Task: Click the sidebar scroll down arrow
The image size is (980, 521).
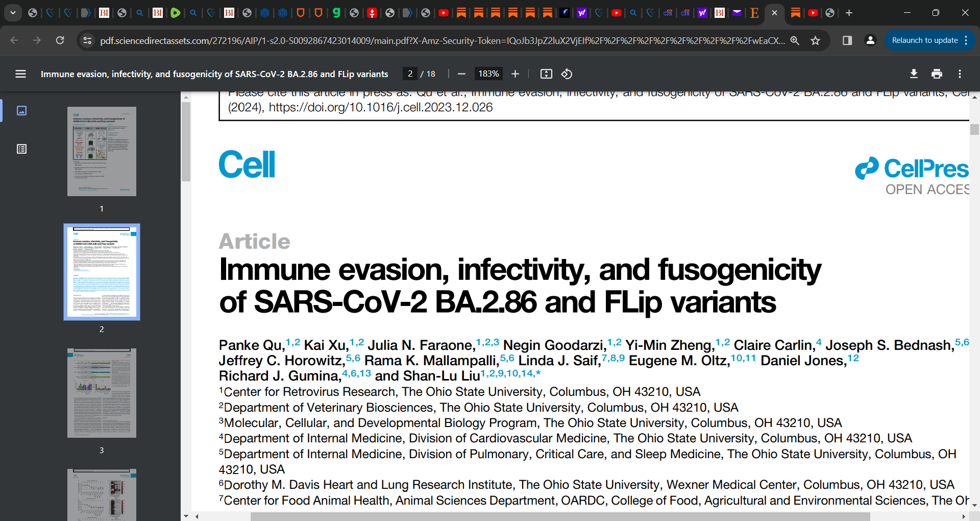Action: [186, 516]
